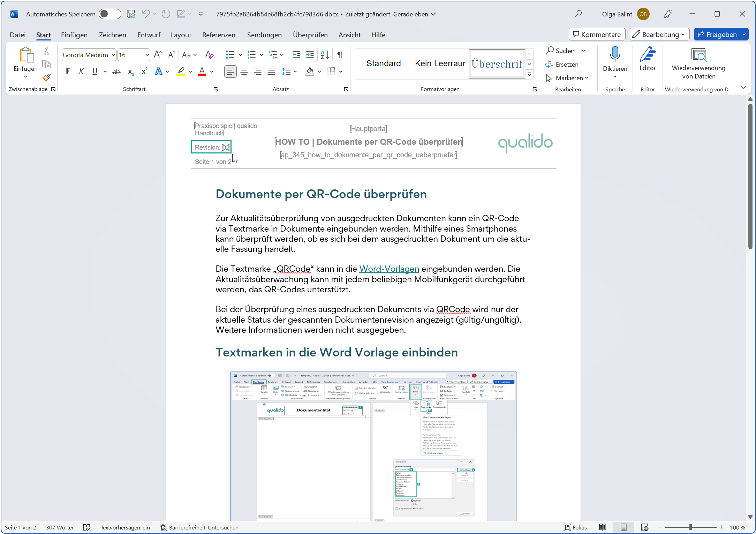Switch to the Einfügen tab
Viewport: 756px width, 534px height.
click(74, 35)
